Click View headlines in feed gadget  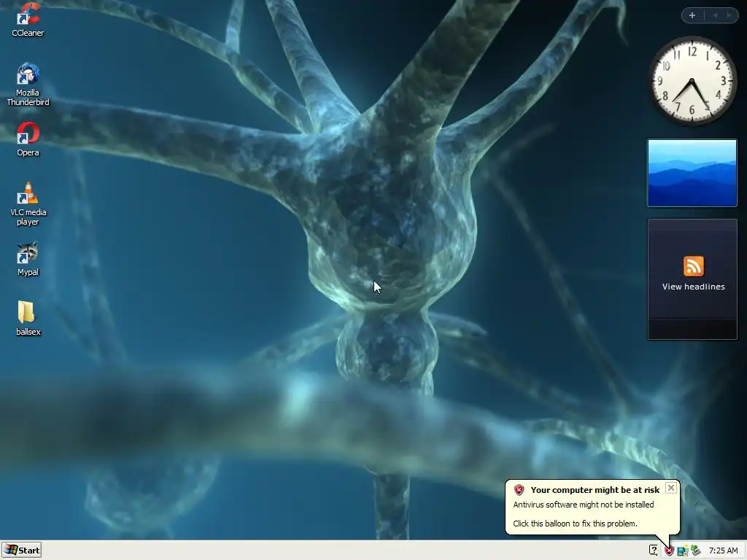[693, 287]
